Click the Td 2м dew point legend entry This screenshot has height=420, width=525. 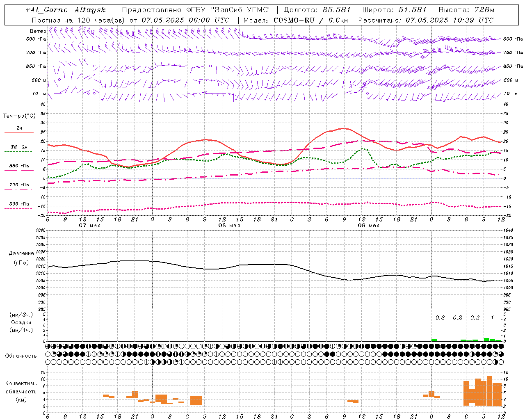click(x=19, y=147)
